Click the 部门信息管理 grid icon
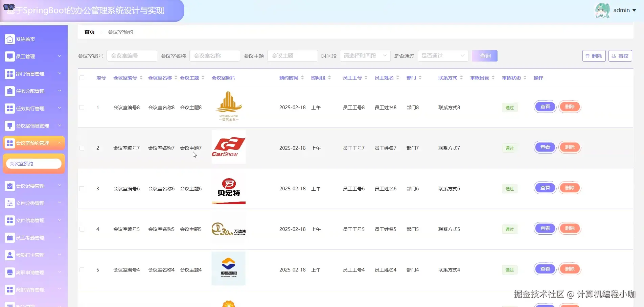 tap(10, 74)
